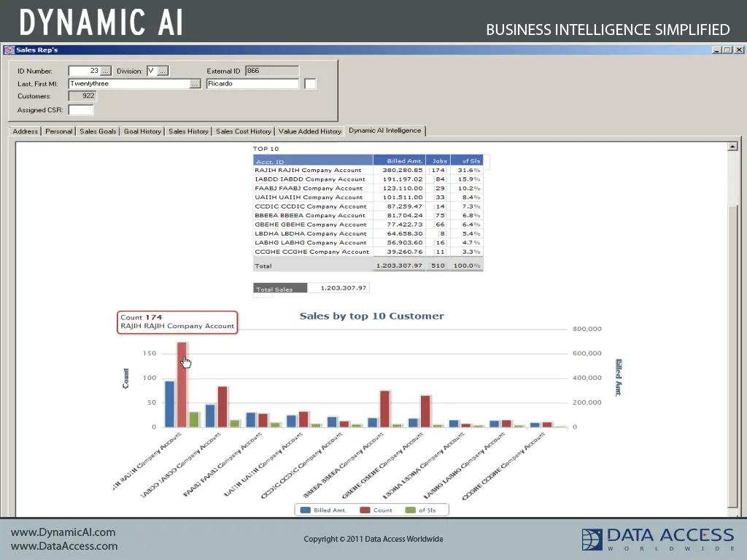Viewport: 747px width, 560px height.
Task: Open the ID Number lookup button
Action: 106,71
